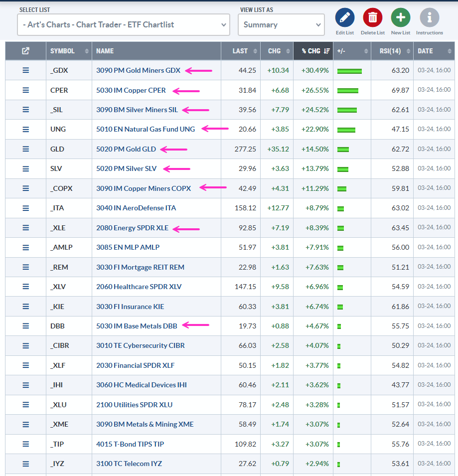Open 3085 EN MLP AMLP link

coord(128,247)
